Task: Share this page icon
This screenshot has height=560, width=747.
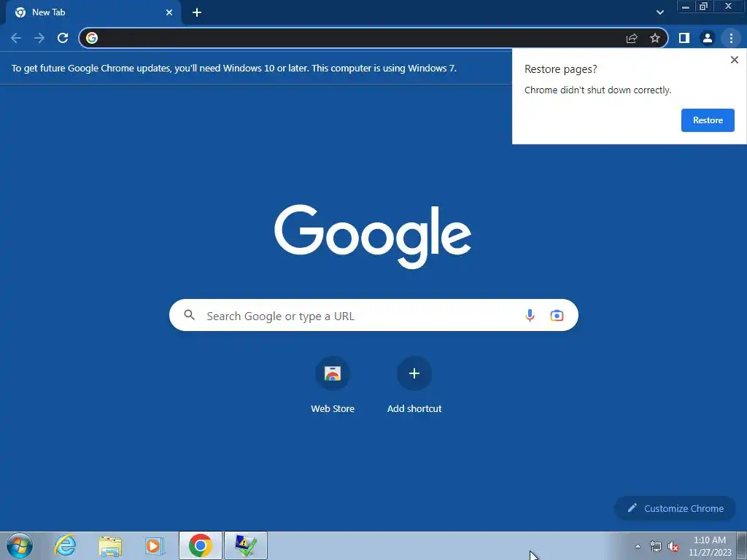Action: coord(632,38)
